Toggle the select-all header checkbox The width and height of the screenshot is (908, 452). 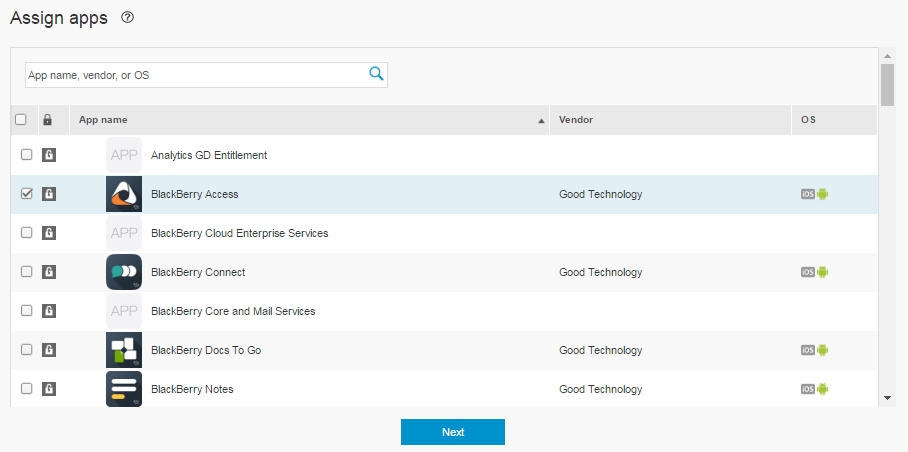21,120
